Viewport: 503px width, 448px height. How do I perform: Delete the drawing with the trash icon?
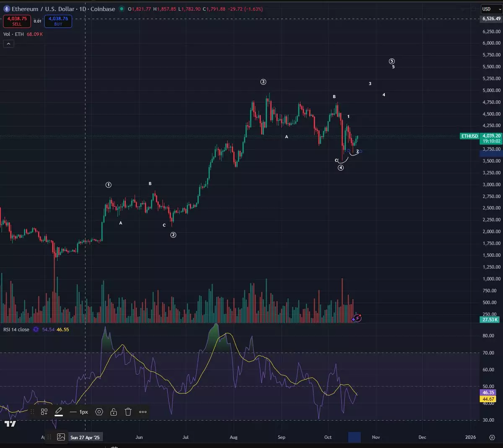(x=128, y=412)
